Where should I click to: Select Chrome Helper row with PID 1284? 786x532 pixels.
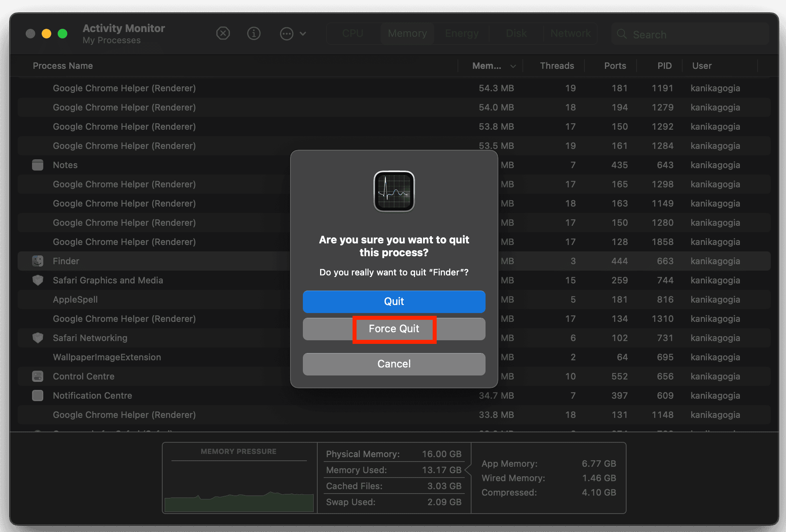394,146
